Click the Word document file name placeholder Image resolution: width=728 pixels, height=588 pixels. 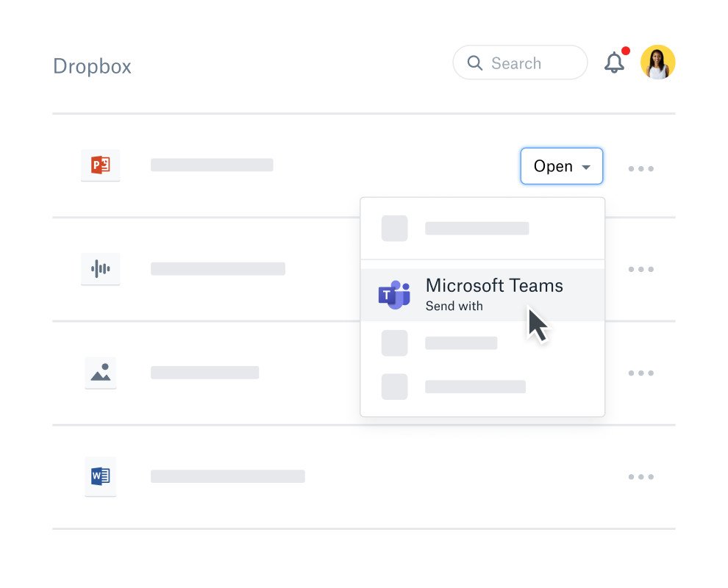point(227,476)
